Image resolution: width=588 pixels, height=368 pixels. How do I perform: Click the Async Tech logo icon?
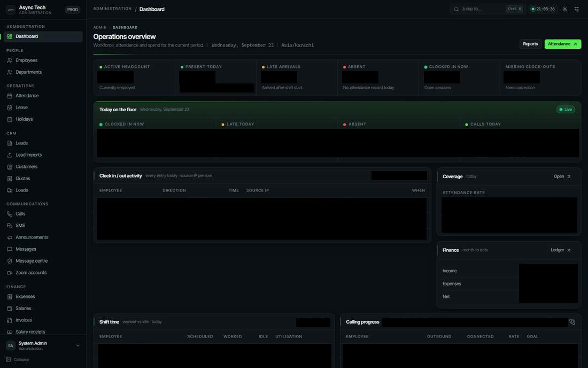point(11,10)
